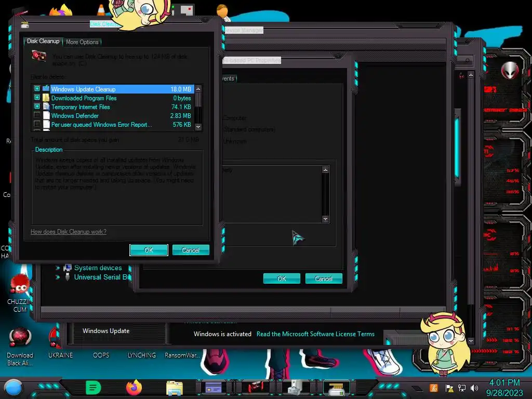
Task: Uncheck the Downloaded Program Files checkbox
Action: (x=37, y=97)
